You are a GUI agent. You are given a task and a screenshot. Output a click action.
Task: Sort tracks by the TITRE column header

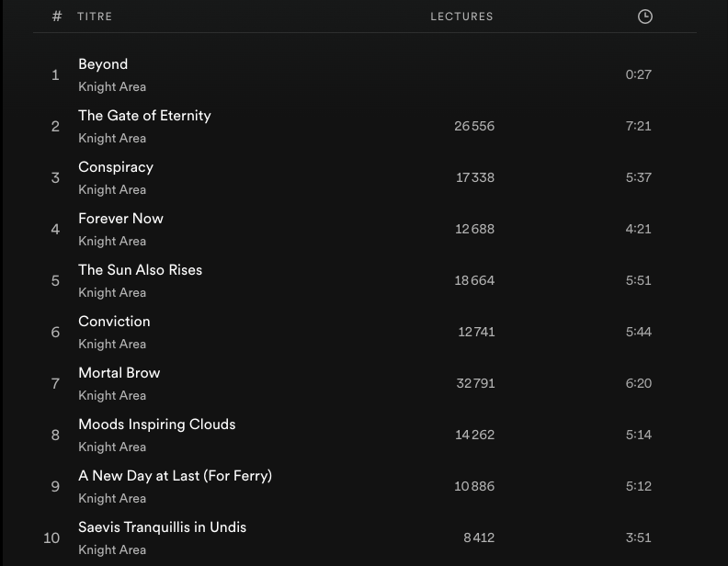[95, 17]
